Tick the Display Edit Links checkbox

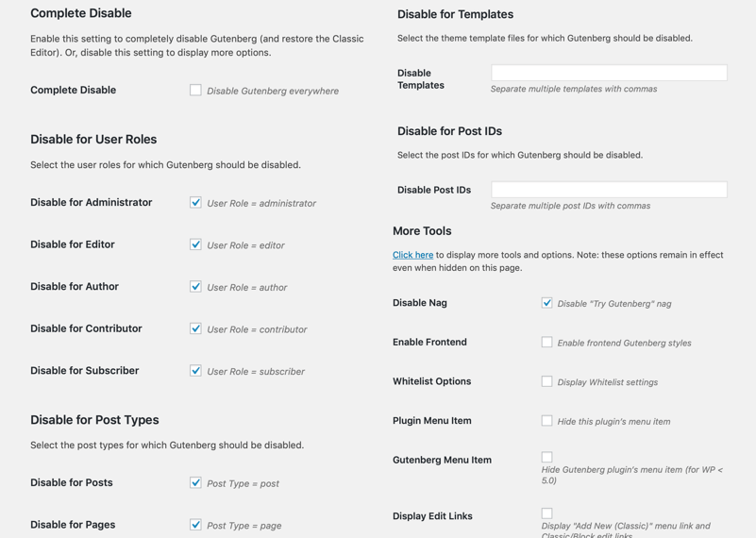pos(546,513)
